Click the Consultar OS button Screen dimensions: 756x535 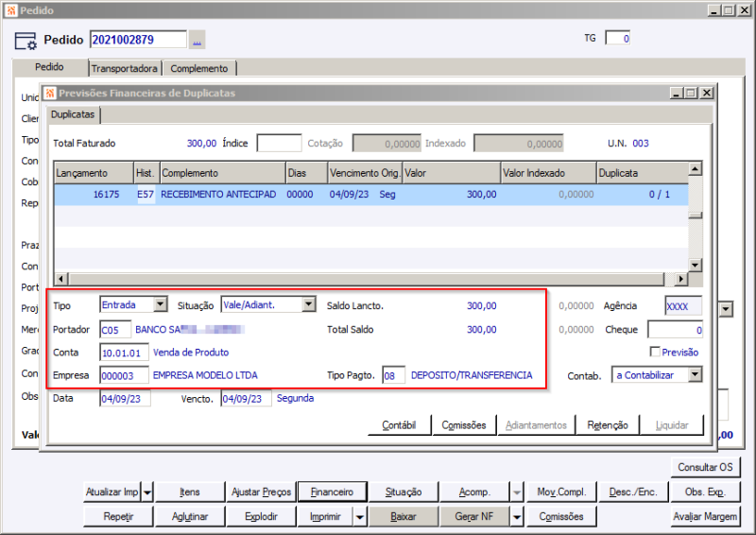point(704,468)
